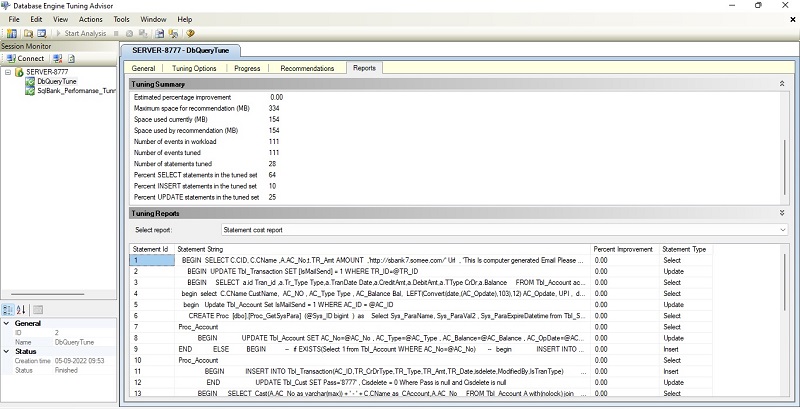Click the Open Table toolbar icon
This screenshot has height=409, width=800.
tap(42, 33)
